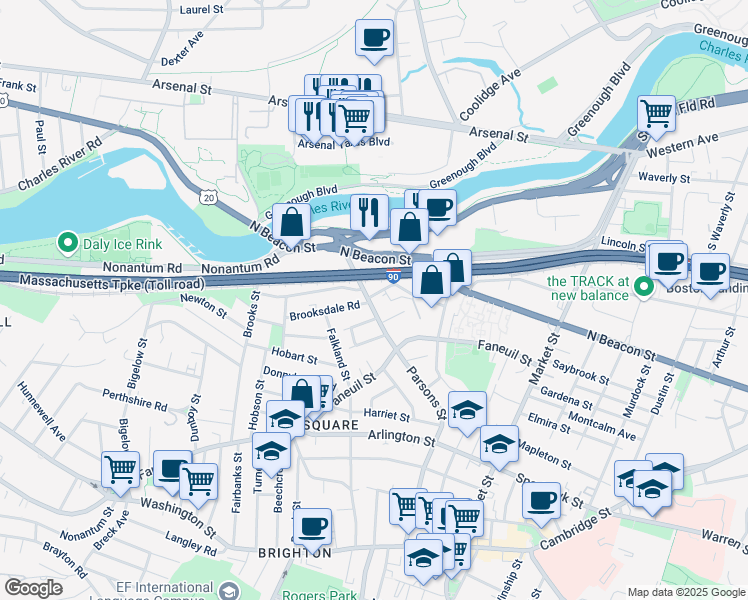Open the TRACK at new balance pin
748x600 pixels.
point(644,288)
